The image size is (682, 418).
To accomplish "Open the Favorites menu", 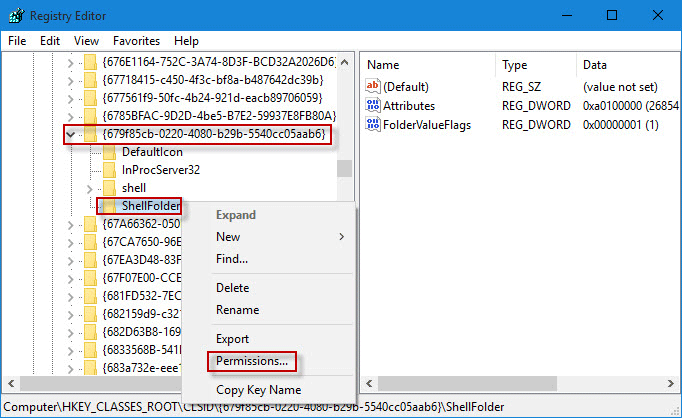I will [136, 41].
